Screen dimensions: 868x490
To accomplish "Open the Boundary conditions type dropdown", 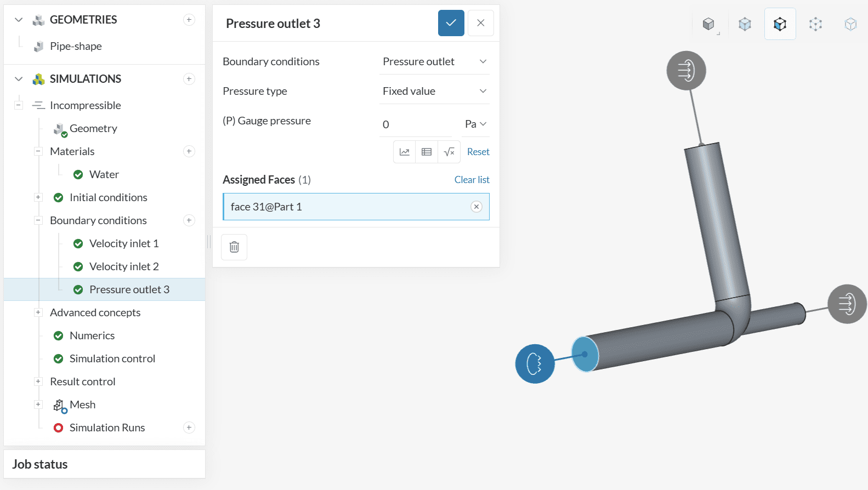I will click(434, 61).
